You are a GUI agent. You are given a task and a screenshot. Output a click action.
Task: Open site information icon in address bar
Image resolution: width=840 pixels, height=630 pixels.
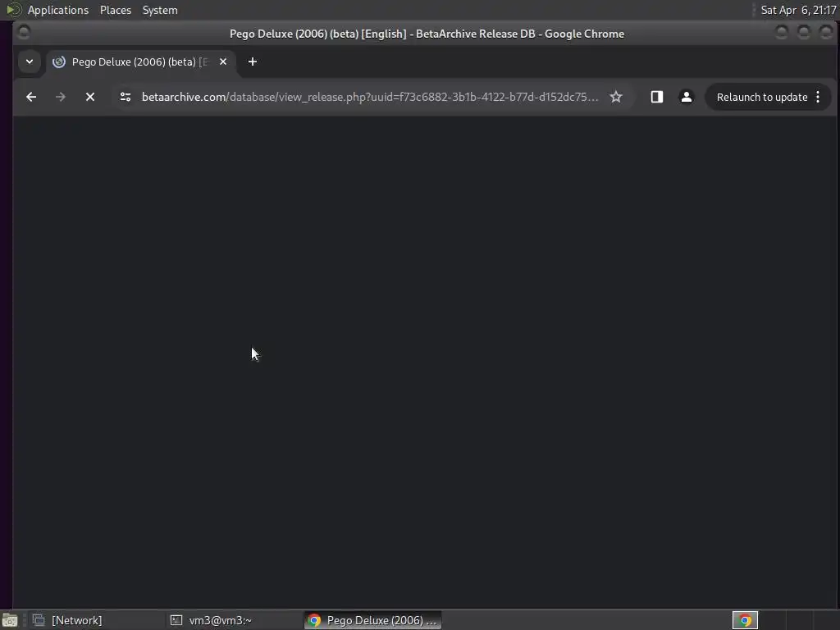tap(126, 97)
